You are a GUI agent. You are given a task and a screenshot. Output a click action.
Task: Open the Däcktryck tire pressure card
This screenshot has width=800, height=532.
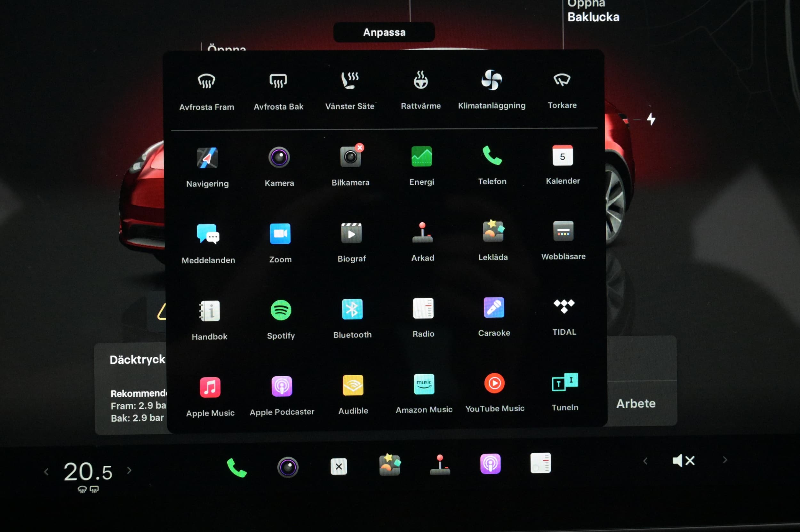click(x=130, y=388)
